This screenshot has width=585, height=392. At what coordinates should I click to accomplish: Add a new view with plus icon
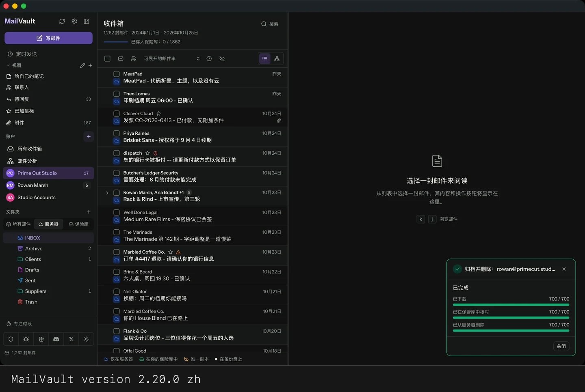coord(90,65)
